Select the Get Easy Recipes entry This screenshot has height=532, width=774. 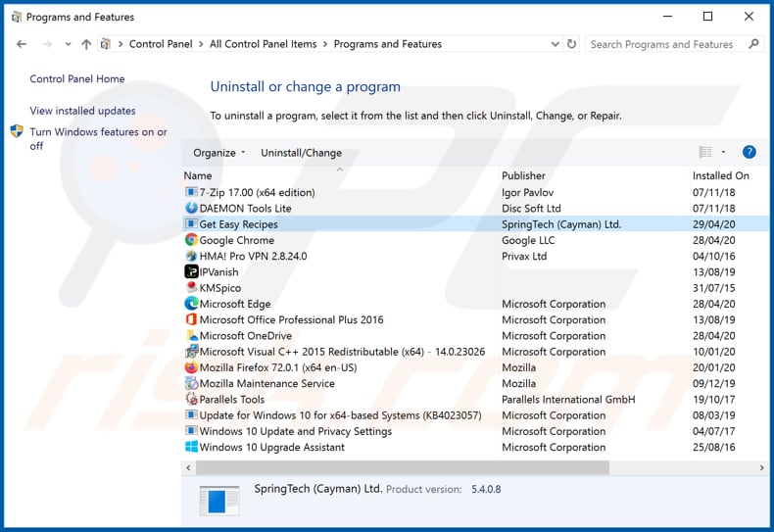tap(476, 224)
